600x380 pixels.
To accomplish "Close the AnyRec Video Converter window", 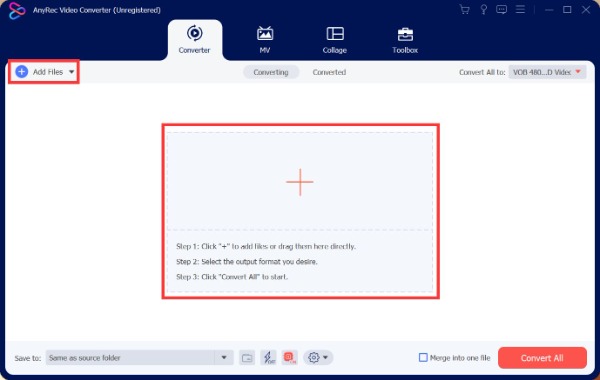I will (586, 10).
